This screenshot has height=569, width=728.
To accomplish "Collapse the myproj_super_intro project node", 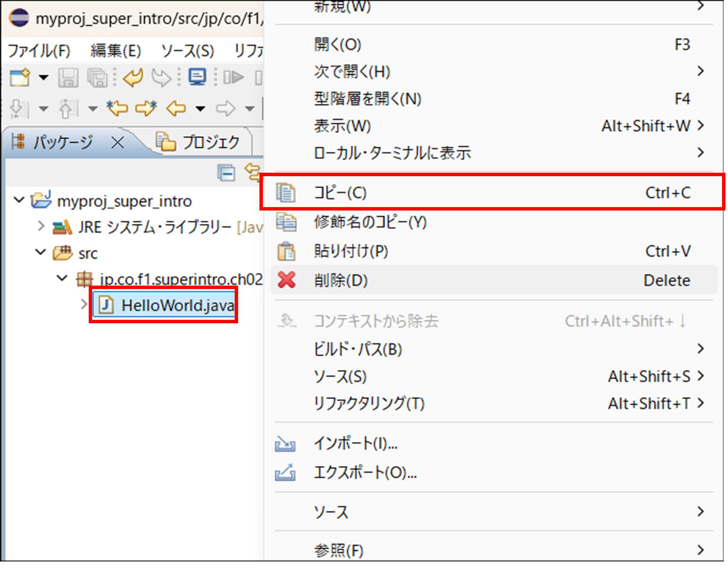I will [x=19, y=200].
